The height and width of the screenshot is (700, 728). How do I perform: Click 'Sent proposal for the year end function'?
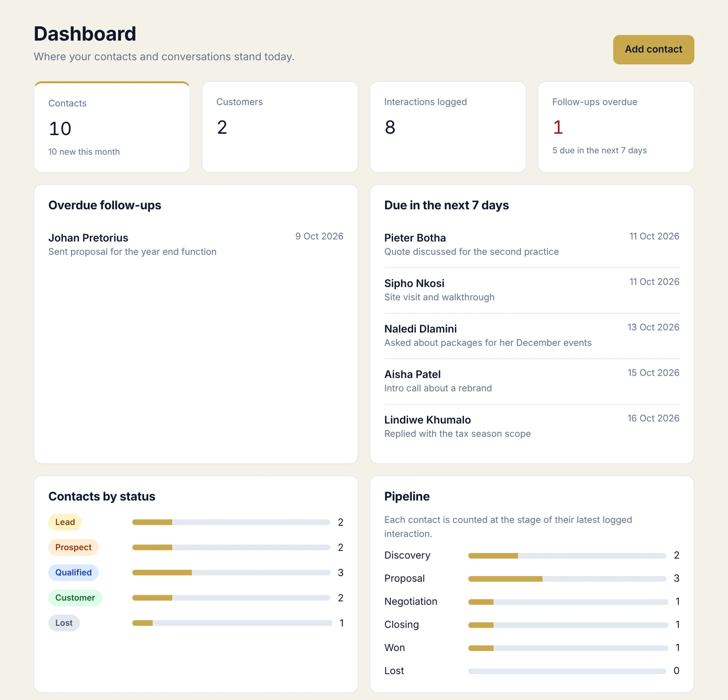(132, 252)
